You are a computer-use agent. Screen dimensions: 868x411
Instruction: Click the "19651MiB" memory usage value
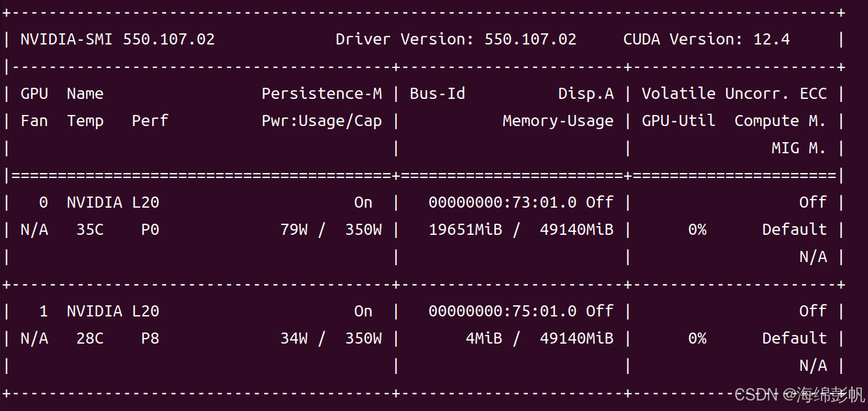(x=465, y=230)
